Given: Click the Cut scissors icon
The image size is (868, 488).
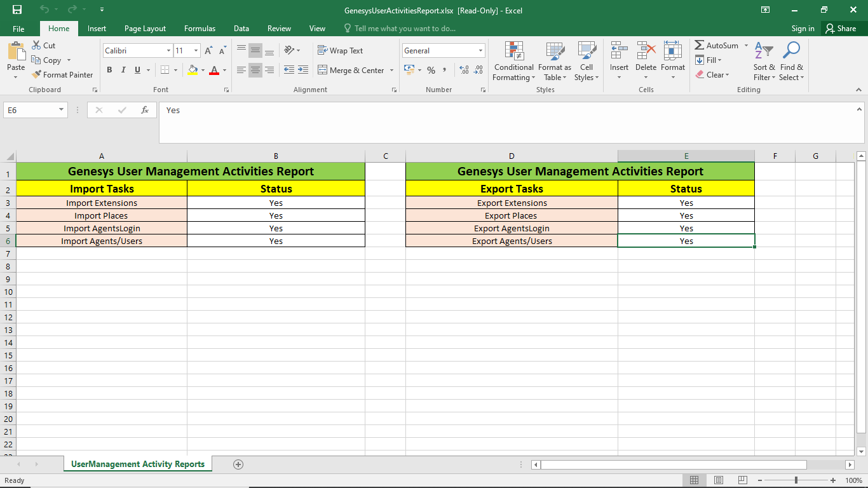Looking at the screenshot, I should coord(36,46).
